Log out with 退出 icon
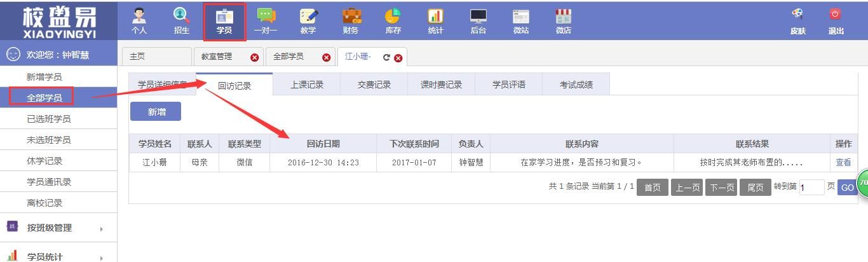868x262 pixels. point(836,21)
